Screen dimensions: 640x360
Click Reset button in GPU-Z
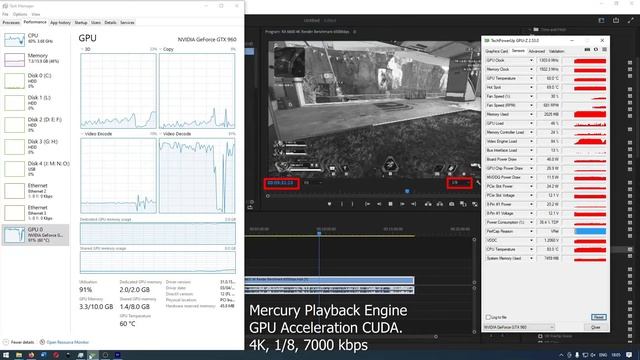point(598,317)
